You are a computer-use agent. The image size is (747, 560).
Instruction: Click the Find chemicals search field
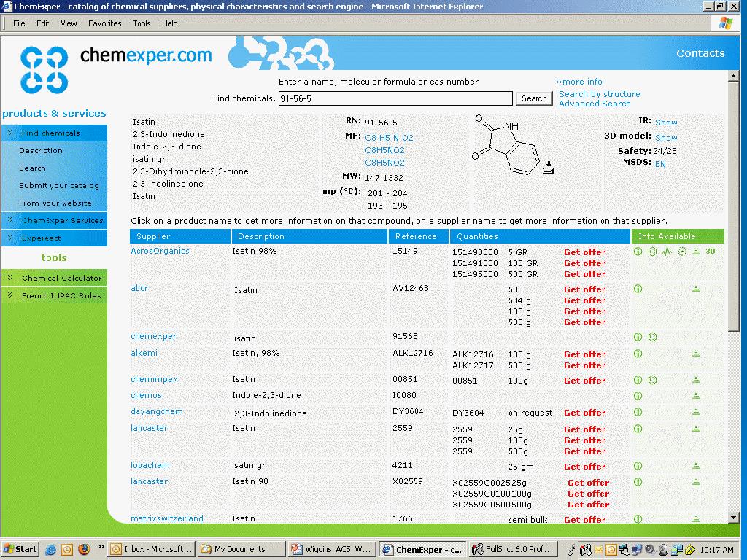[395, 98]
